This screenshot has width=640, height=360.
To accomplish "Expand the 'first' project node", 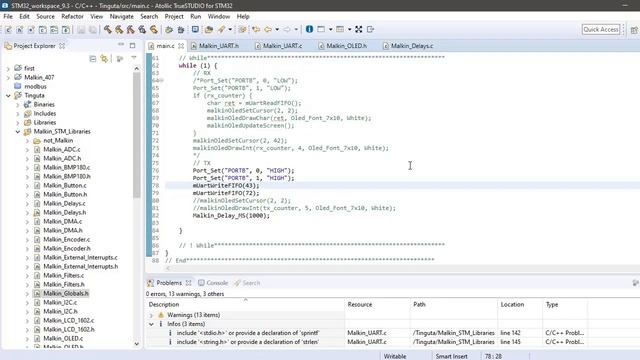I will click(8, 69).
